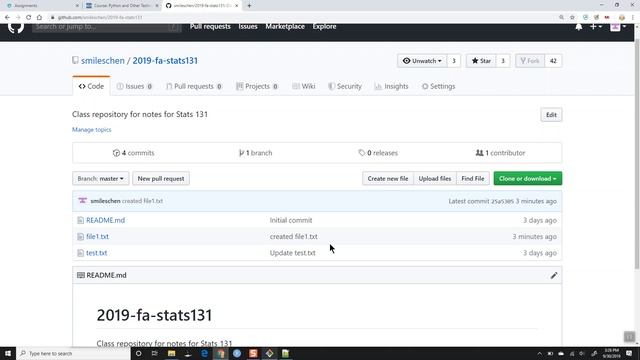Open the README.md file
This screenshot has height=360, width=640.
(105, 220)
